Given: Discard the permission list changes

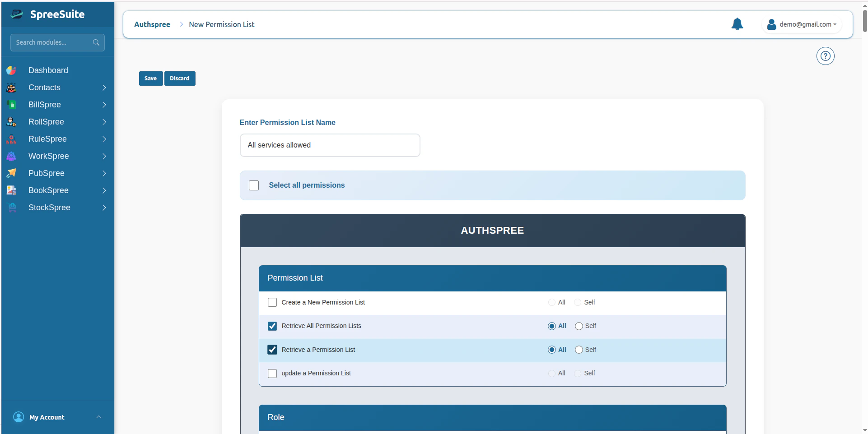Looking at the screenshot, I should (180, 78).
